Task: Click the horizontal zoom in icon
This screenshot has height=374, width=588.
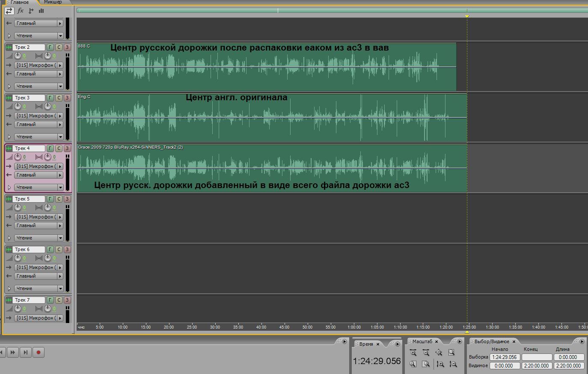Action: coord(413,353)
